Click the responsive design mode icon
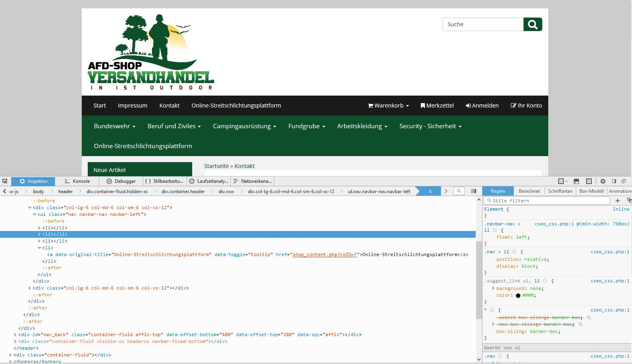Image resolution: width=632 pixels, height=364 pixels. (x=589, y=181)
